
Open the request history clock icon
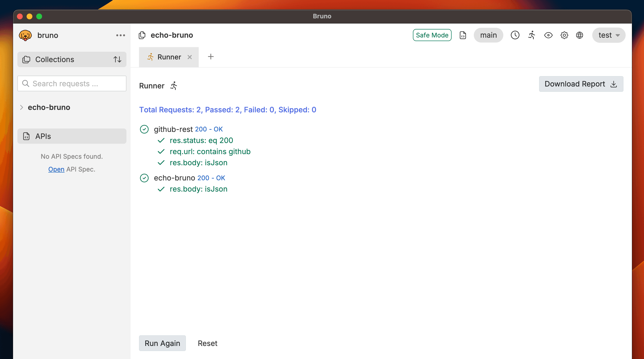click(515, 35)
